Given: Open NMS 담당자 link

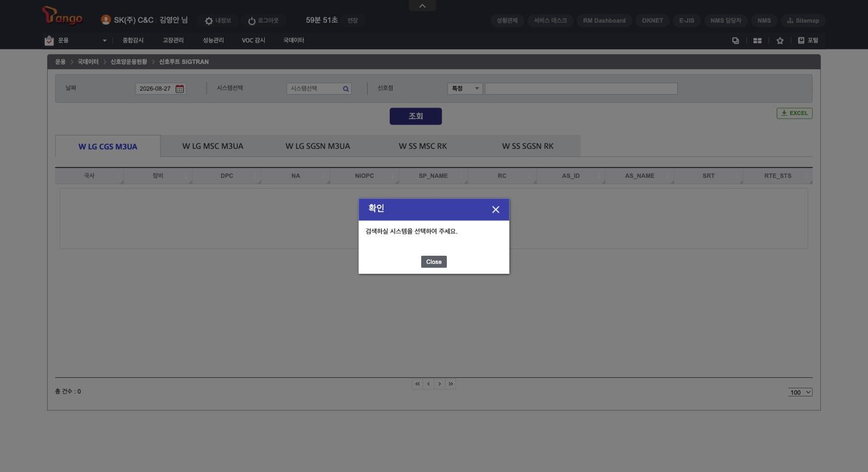Looking at the screenshot, I should [725, 20].
